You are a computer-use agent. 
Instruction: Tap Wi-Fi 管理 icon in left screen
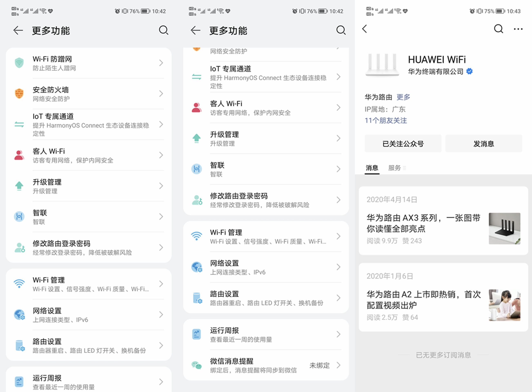coord(19,284)
